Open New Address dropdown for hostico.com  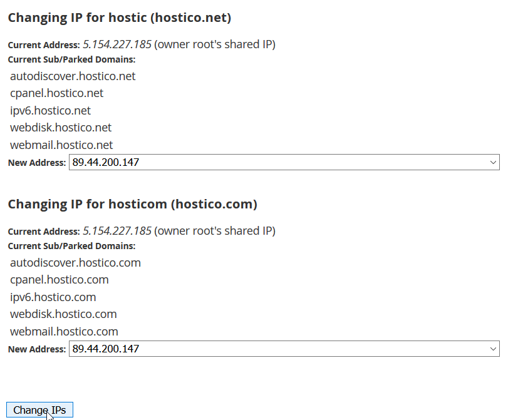(284, 349)
